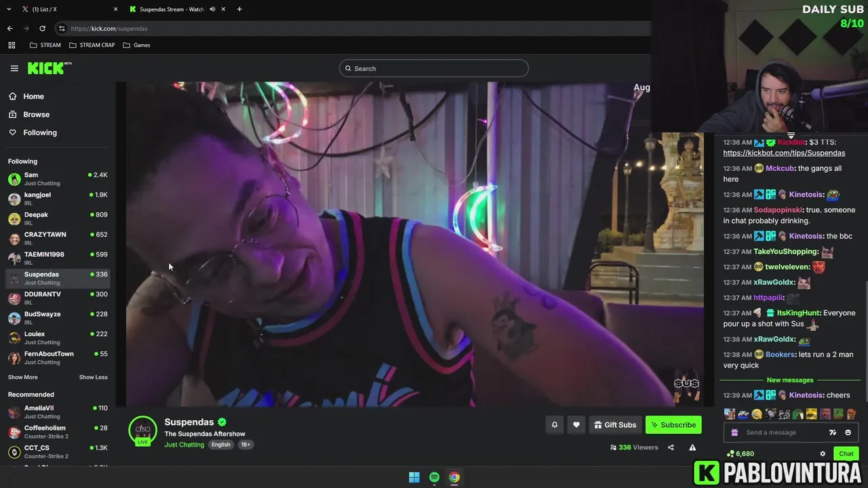Viewport: 868px width, 488px height.
Task: Open FernAboutTown's channel in Following list
Action: tap(58, 358)
